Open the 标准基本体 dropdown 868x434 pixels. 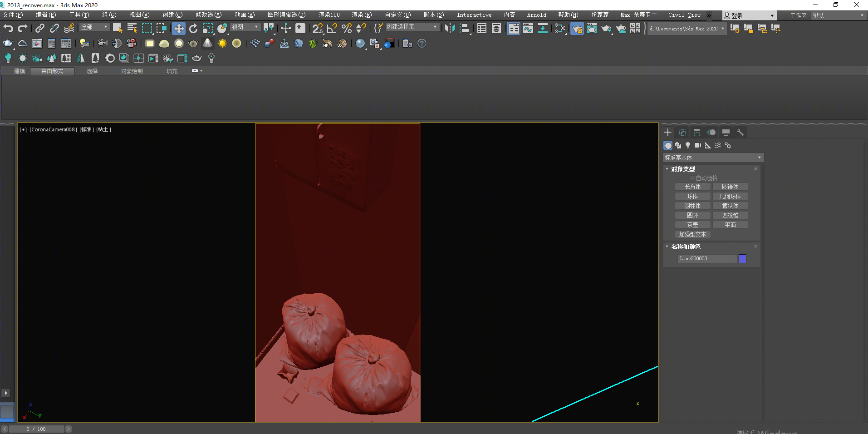point(713,158)
